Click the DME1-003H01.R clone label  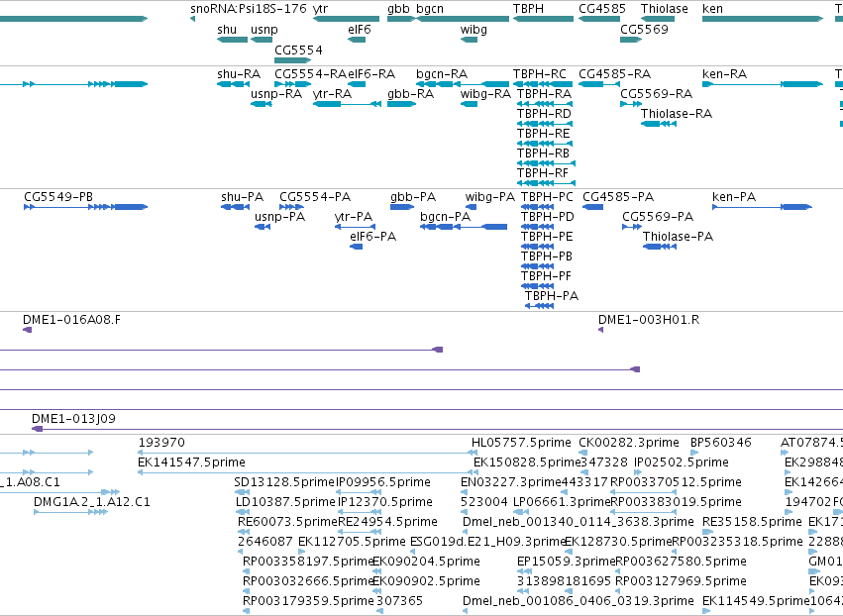[x=649, y=320]
